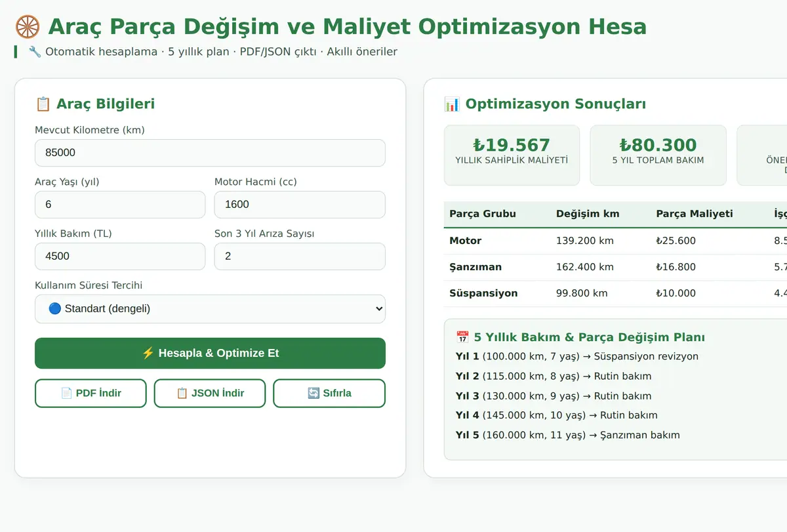Select the Süspansiyon row name cell

[x=483, y=293]
